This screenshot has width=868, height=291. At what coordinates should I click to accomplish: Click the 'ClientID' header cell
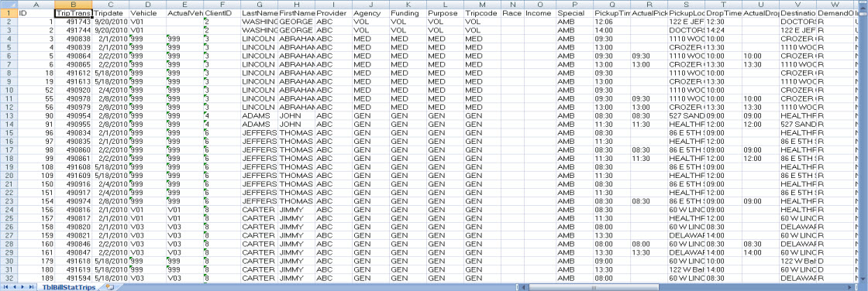[222, 12]
